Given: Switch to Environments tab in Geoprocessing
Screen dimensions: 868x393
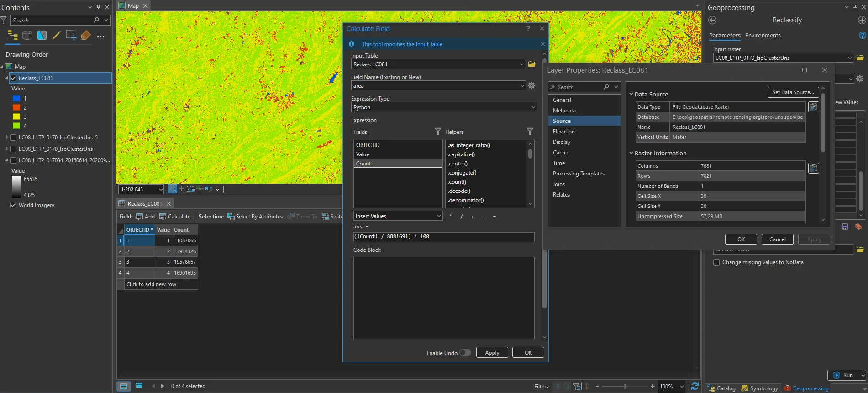Looking at the screenshot, I should click(x=763, y=36).
